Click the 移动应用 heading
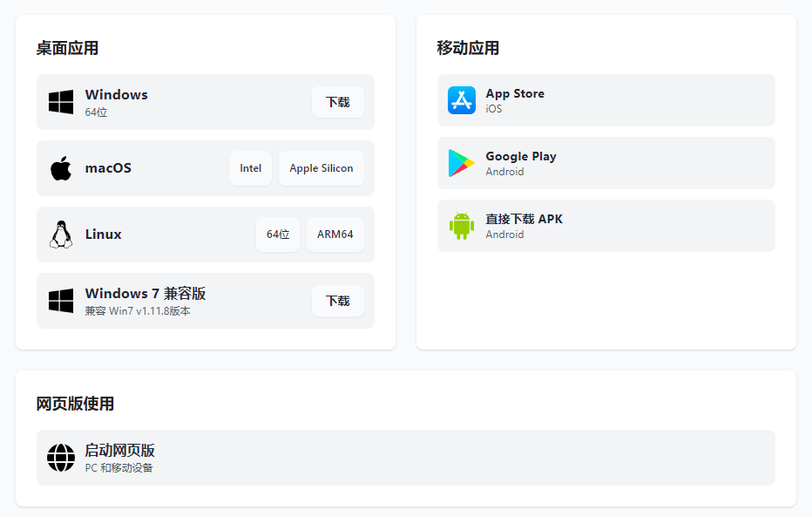 468,48
